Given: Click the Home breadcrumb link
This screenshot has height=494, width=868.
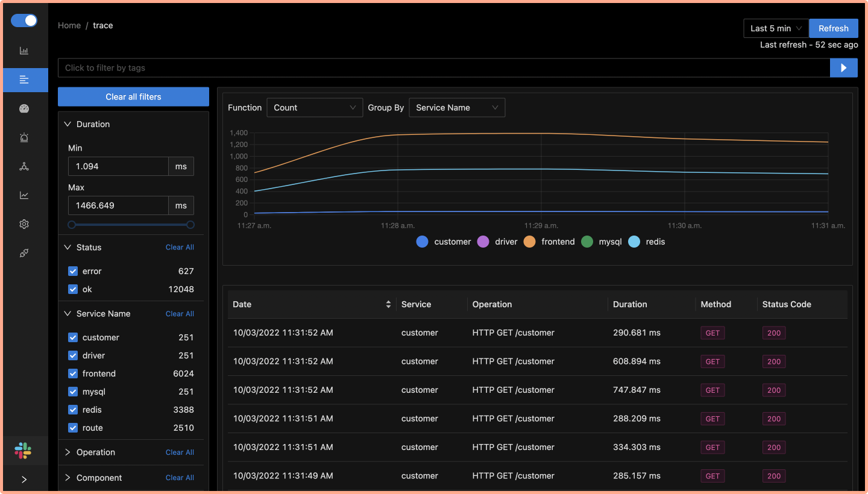Looking at the screenshot, I should point(69,25).
